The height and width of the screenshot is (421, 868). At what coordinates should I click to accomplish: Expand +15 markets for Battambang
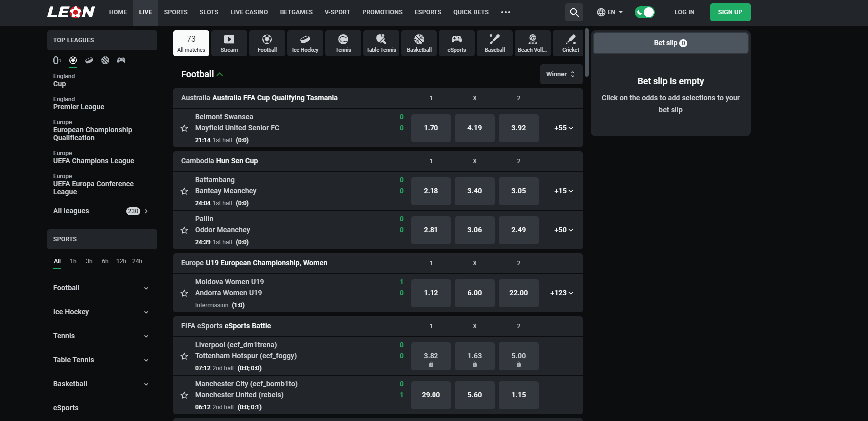pos(564,191)
